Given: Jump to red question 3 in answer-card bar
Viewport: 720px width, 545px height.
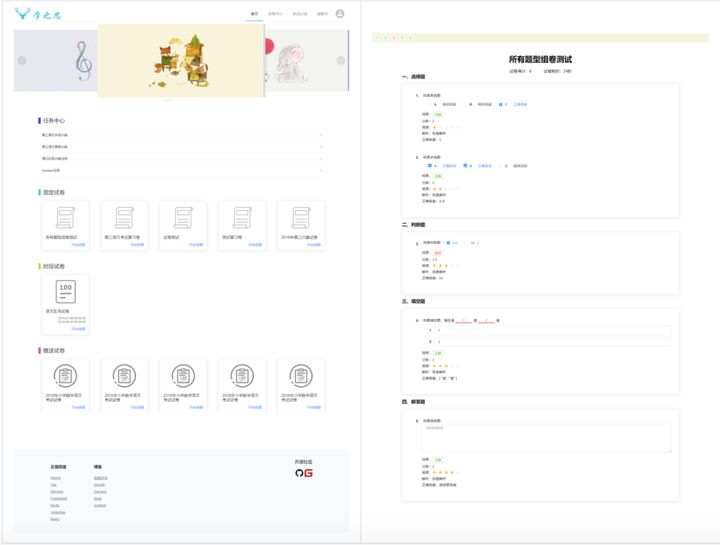Looking at the screenshot, I should click(394, 38).
